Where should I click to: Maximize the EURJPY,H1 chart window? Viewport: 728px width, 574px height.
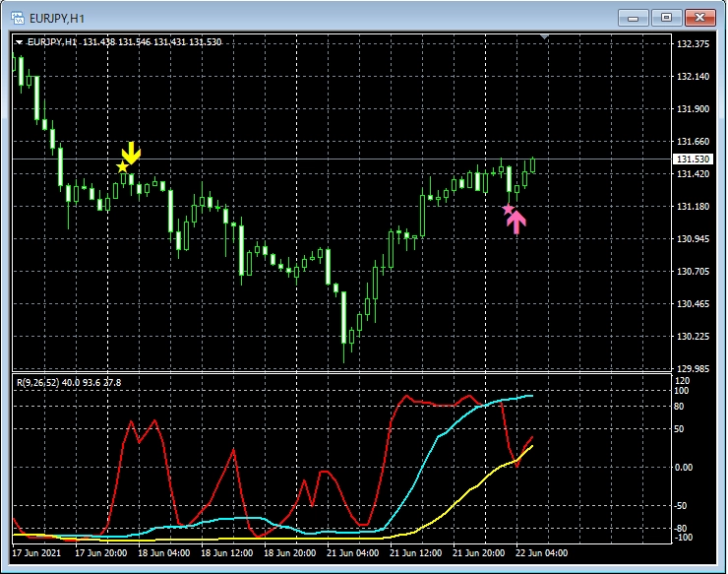click(x=667, y=17)
